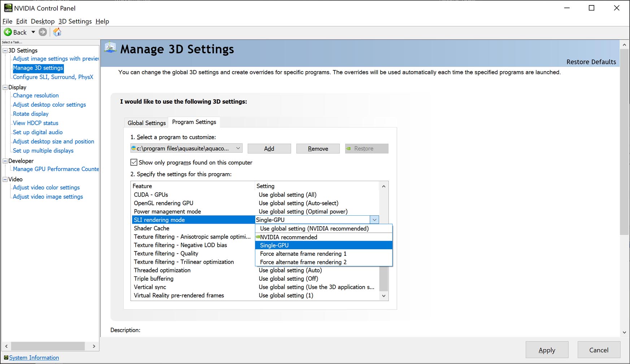Open the program selection dropdown

click(238, 148)
